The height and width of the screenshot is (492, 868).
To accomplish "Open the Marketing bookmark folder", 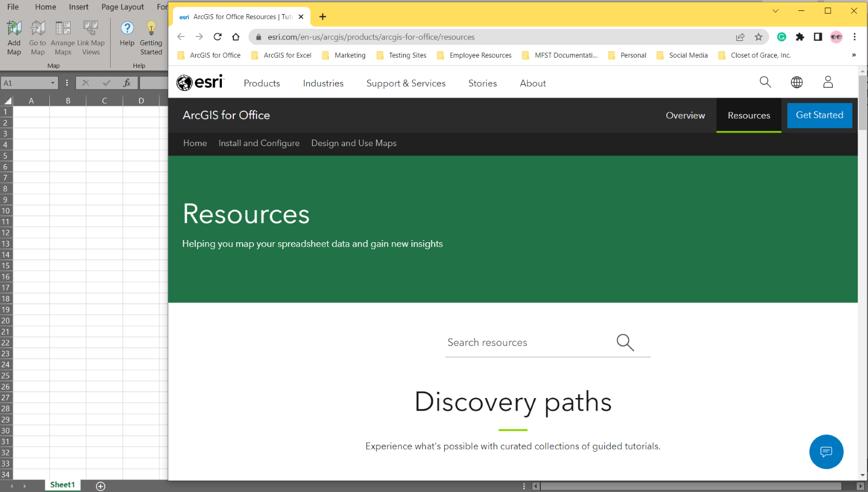I will (344, 55).
